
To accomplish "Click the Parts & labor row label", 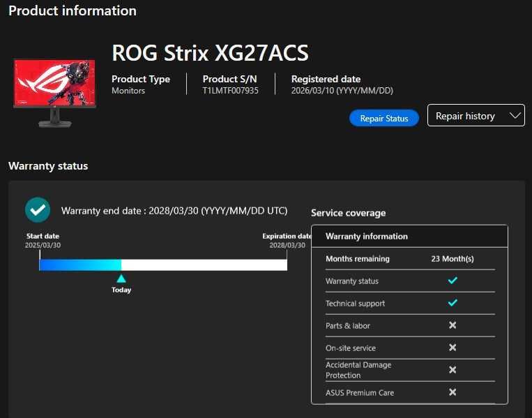I will click(x=348, y=326).
